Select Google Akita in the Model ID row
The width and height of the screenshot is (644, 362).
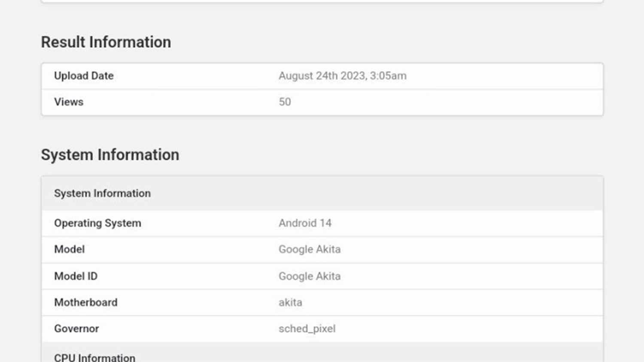(310, 276)
